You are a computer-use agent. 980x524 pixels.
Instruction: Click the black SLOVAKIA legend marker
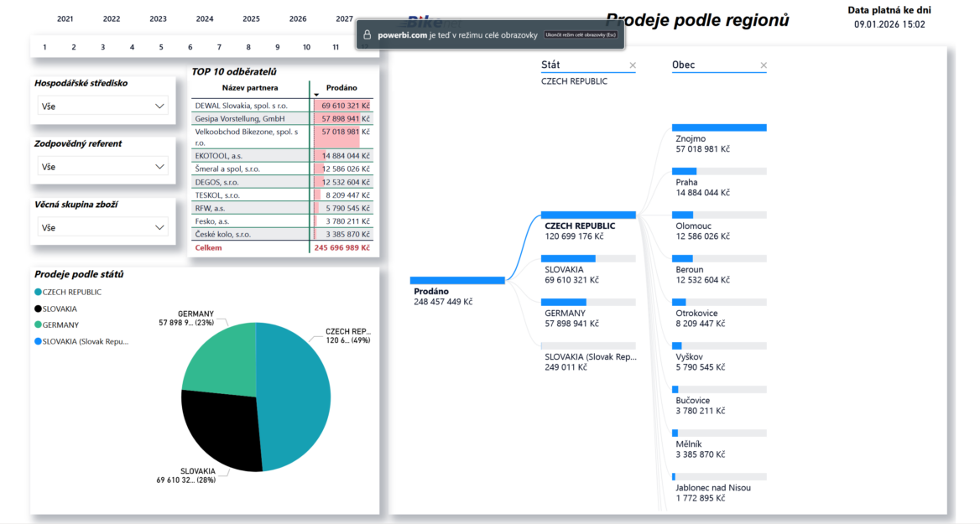38,309
